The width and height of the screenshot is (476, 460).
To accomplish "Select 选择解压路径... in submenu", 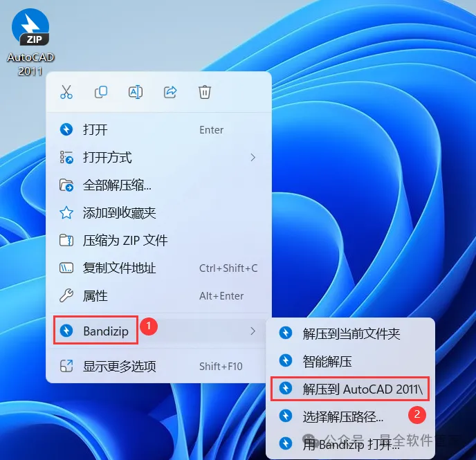I will 350,416.
